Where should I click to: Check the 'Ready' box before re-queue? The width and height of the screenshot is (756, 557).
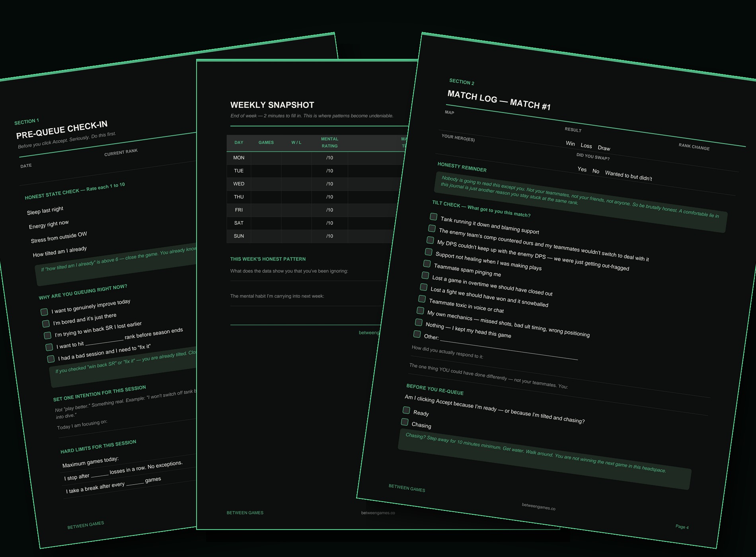tap(406, 410)
